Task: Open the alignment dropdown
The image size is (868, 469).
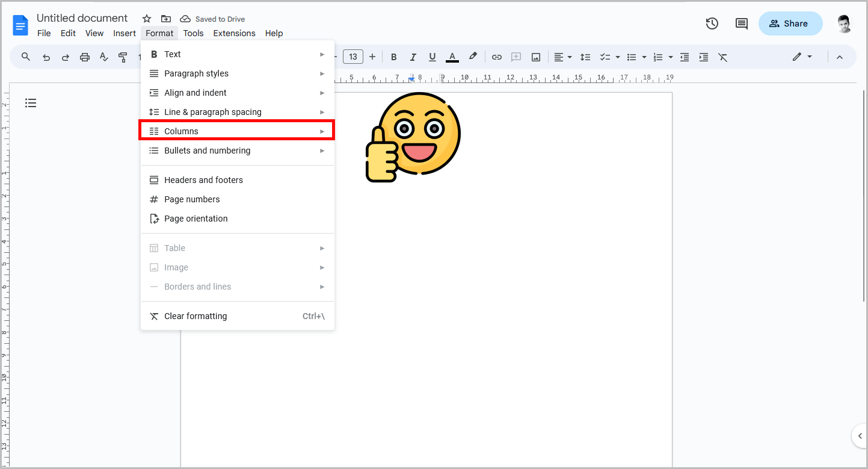Action: point(562,57)
